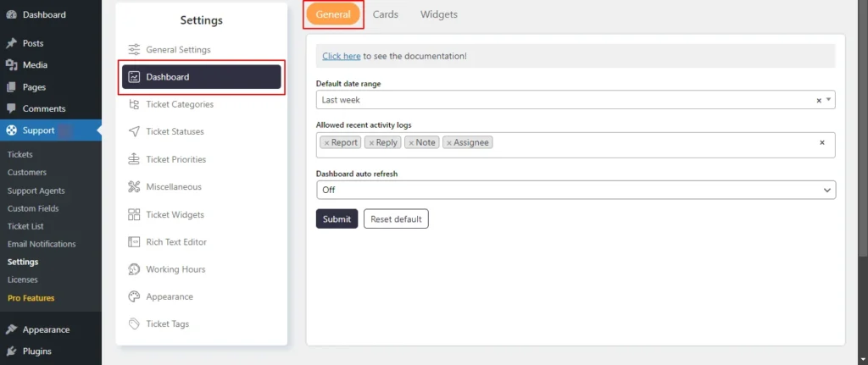Click the Media library icon
This screenshot has height=365, width=868.
tap(11, 65)
